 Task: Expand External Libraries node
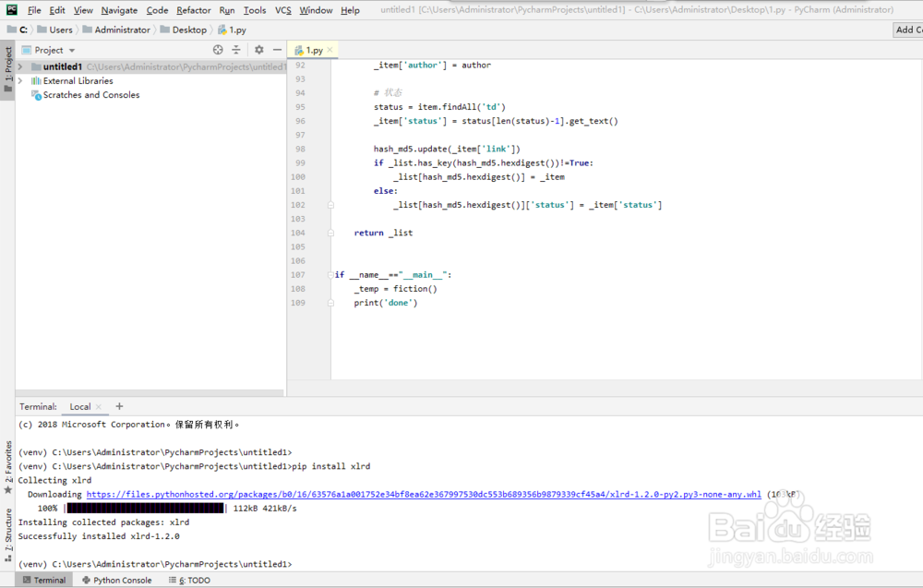20,80
